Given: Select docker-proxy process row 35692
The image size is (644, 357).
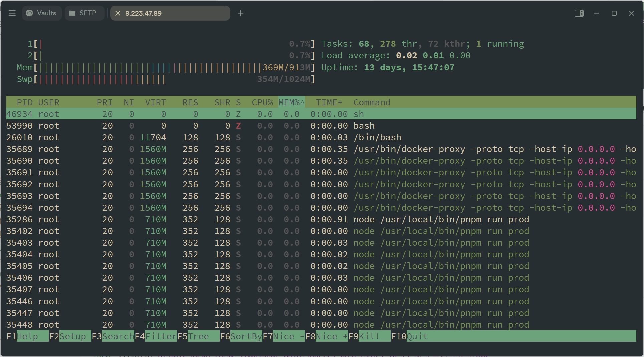Looking at the screenshot, I should [321, 184].
